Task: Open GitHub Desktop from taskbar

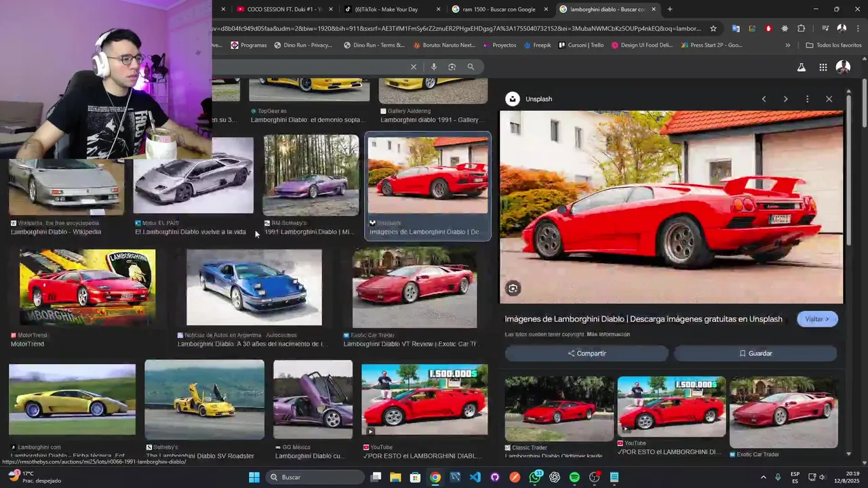Action: pyautogui.click(x=494, y=477)
